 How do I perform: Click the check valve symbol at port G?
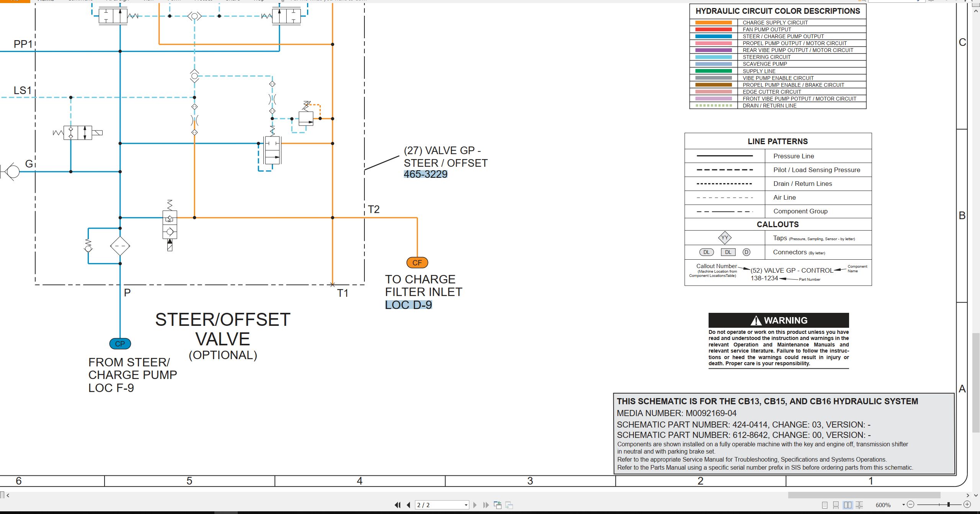[x=11, y=171]
